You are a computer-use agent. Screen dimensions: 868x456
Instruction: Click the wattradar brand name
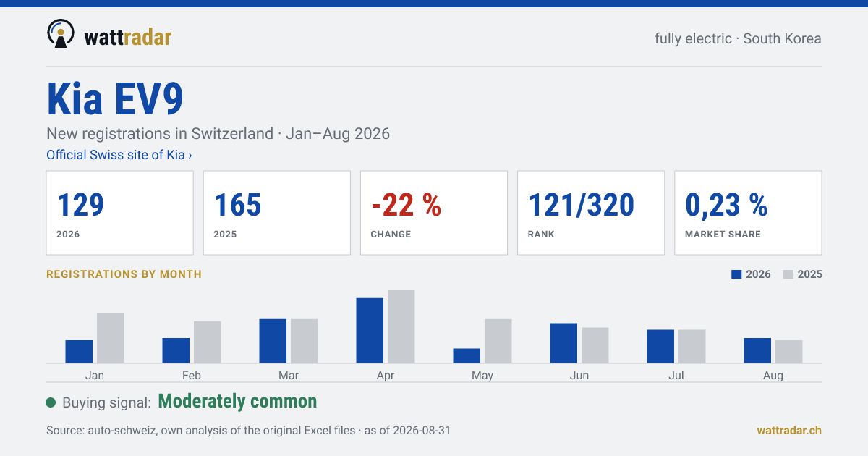128,37
